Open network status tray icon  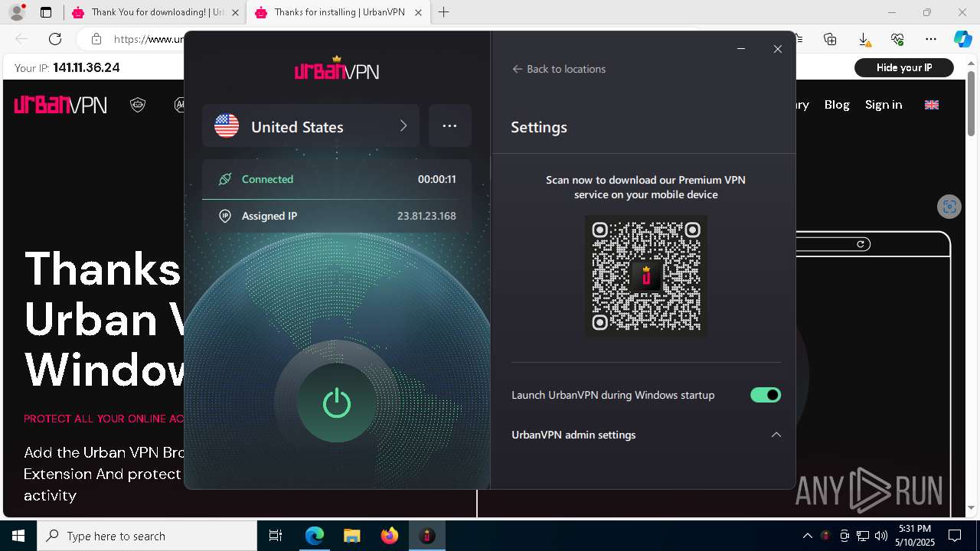coord(863,536)
